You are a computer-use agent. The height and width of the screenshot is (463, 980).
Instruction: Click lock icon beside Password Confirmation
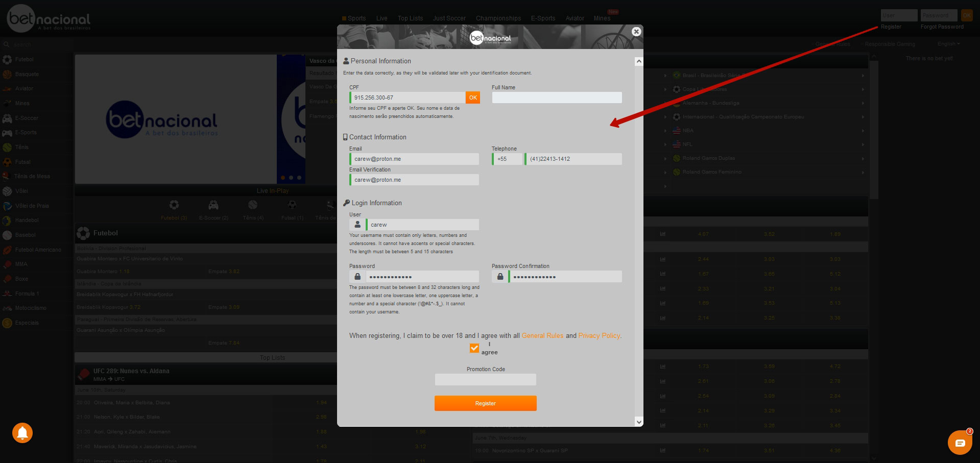[500, 277]
